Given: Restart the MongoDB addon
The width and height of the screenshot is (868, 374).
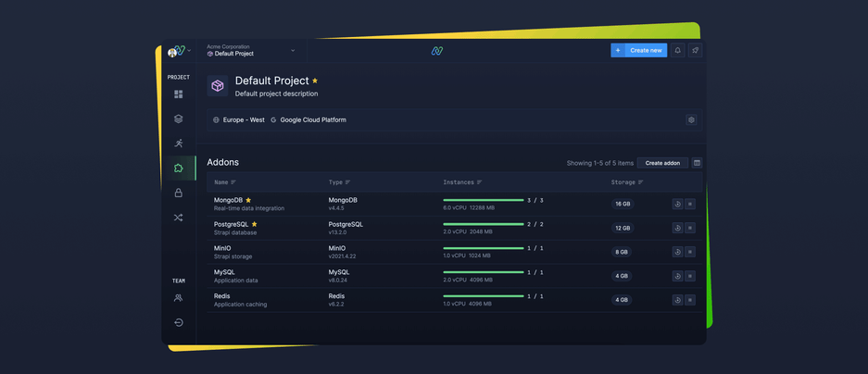Looking at the screenshot, I should [677, 205].
